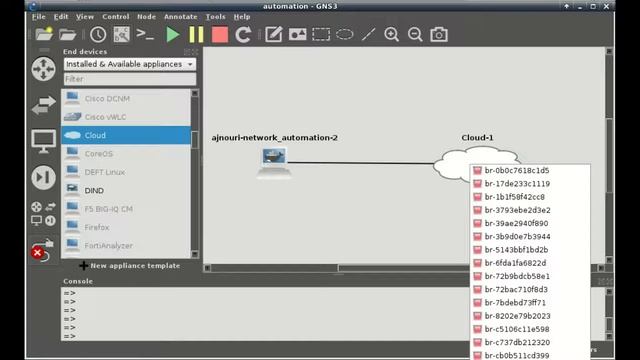Browse end devices monitor icon
The image size is (640, 360).
[x=43, y=141]
